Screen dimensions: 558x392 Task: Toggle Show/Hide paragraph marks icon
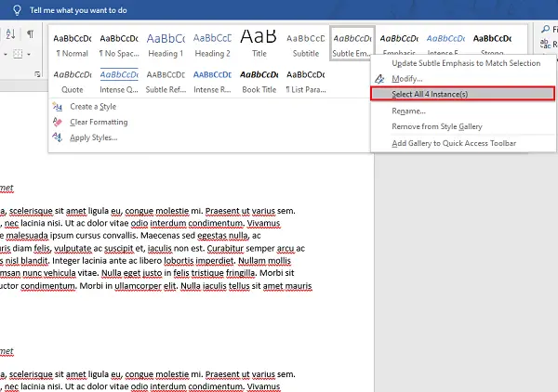[x=31, y=34]
